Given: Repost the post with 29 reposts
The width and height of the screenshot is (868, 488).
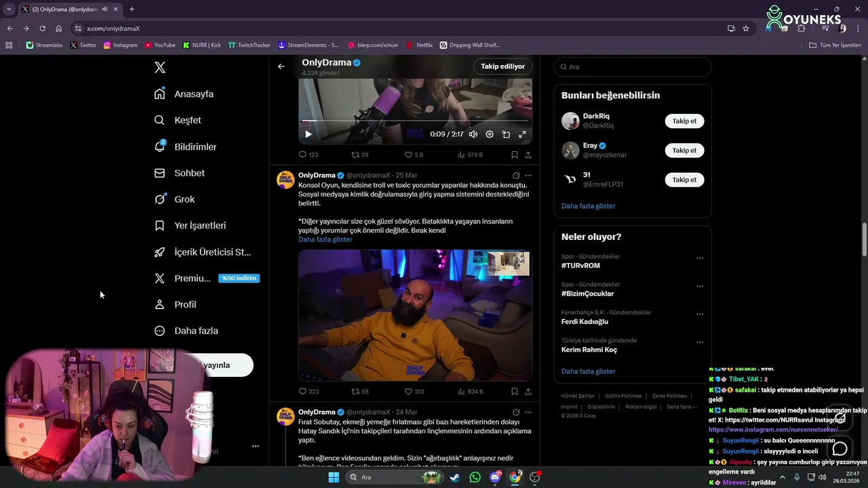Looking at the screenshot, I should click(359, 155).
